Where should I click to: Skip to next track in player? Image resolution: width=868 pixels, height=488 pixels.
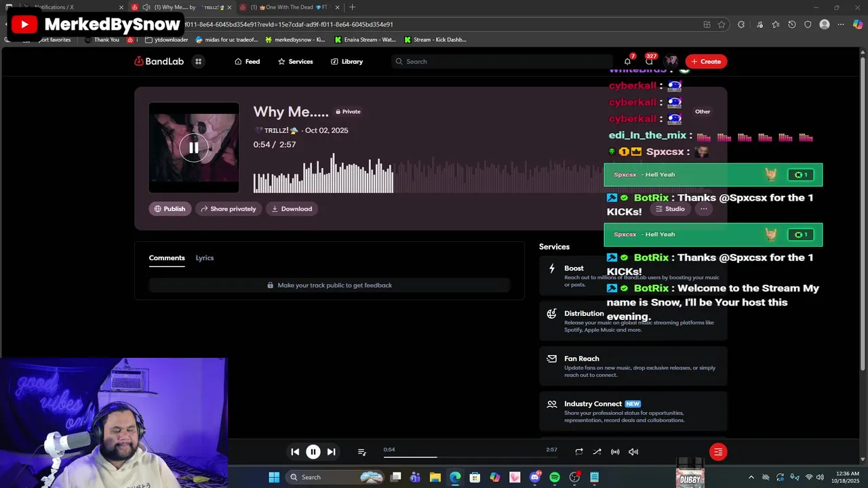(331, 452)
